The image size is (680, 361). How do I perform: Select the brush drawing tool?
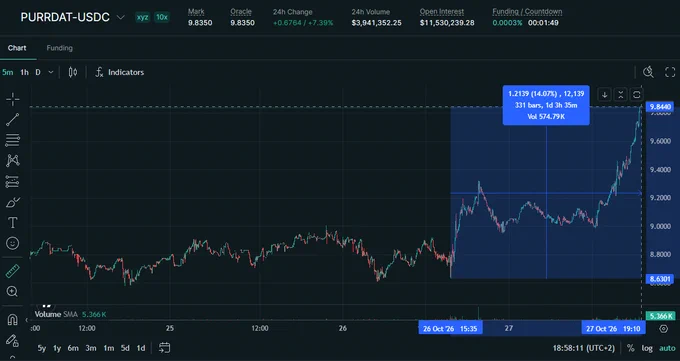tap(13, 203)
